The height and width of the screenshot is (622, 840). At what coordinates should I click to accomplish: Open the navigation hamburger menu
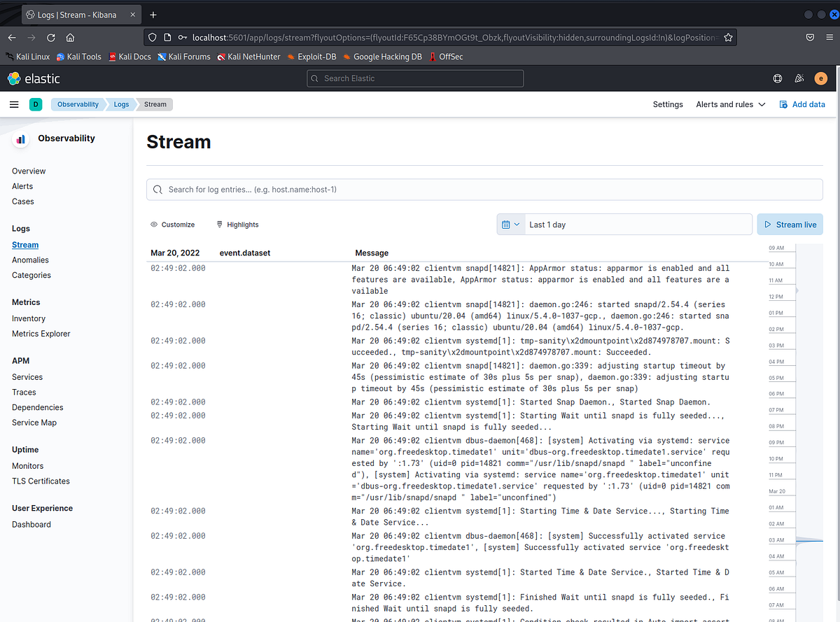coord(14,104)
